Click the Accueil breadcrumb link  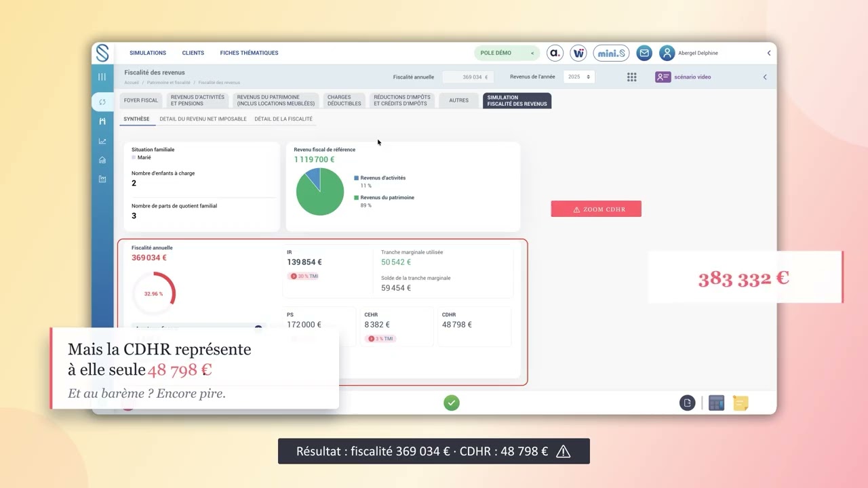pyautogui.click(x=132, y=83)
